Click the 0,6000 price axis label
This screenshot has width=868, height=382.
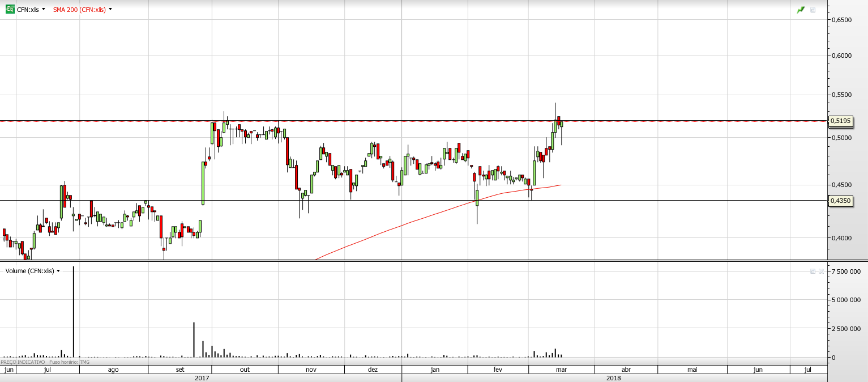point(841,56)
